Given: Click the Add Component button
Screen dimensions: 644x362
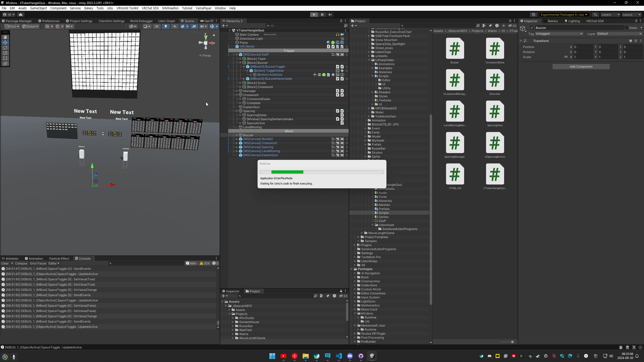Looking at the screenshot, I should [x=581, y=67].
